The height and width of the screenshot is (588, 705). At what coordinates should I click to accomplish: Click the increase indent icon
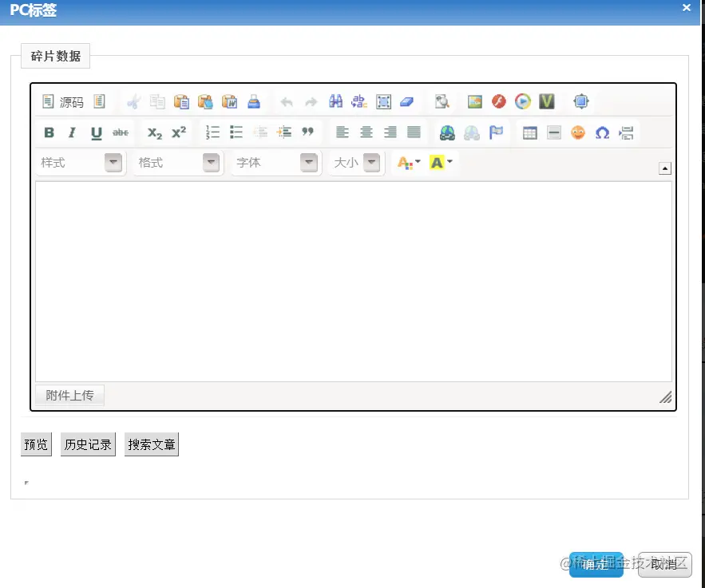click(284, 132)
